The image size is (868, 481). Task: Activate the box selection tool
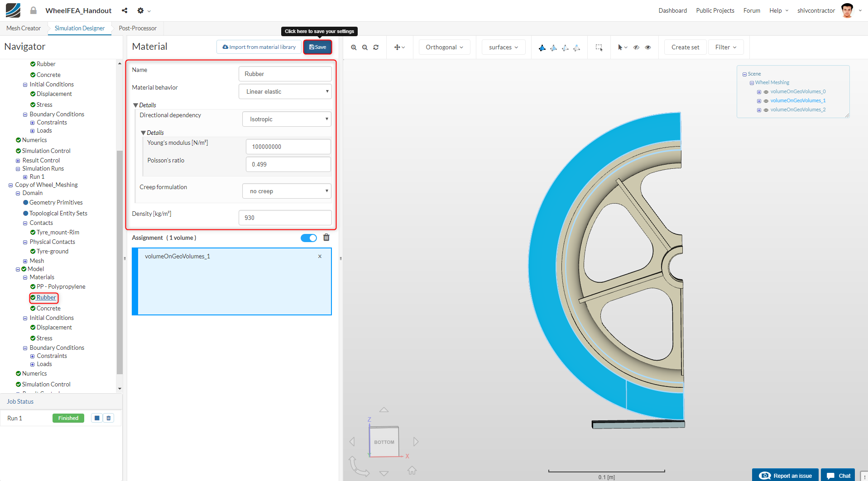point(599,48)
